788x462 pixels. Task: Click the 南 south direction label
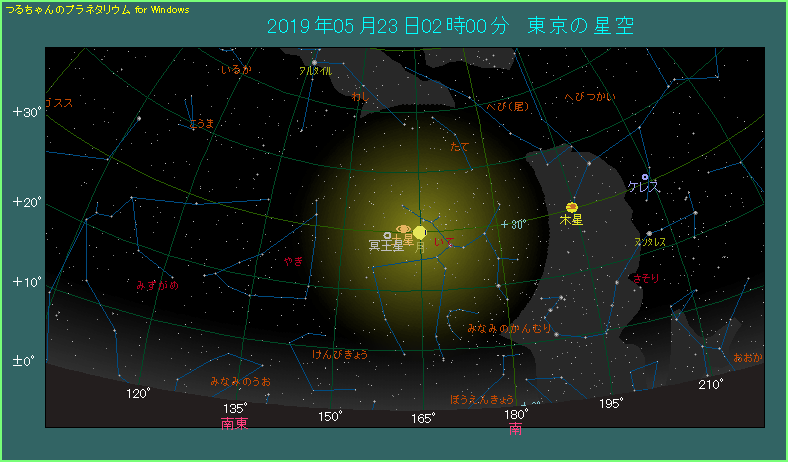pyautogui.click(x=515, y=429)
